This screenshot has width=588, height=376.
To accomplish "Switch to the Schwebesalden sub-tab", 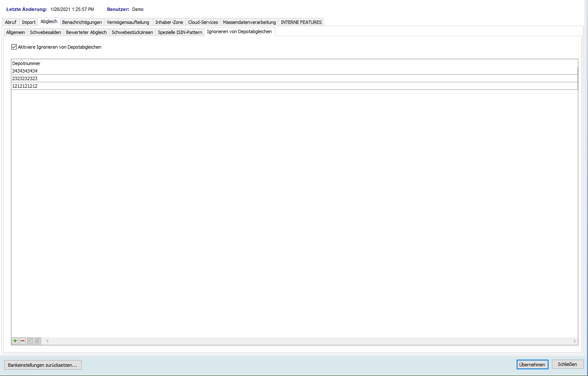I will click(45, 32).
